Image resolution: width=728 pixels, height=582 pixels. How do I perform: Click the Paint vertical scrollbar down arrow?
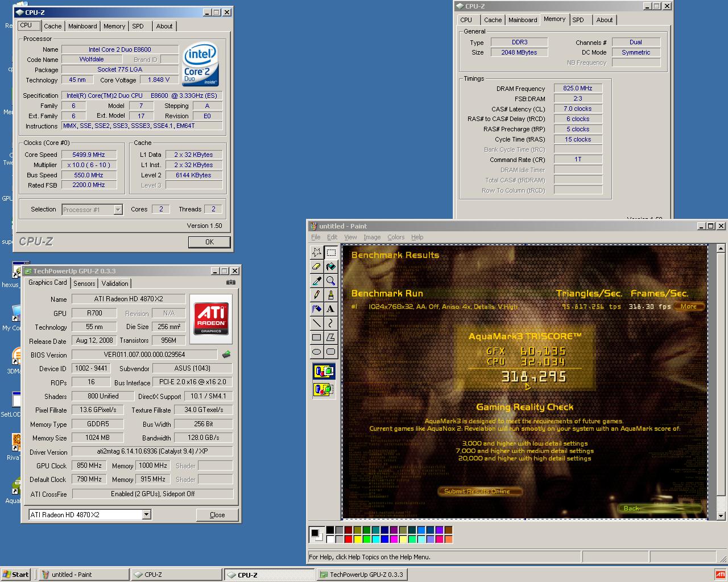click(x=721, y=516)
